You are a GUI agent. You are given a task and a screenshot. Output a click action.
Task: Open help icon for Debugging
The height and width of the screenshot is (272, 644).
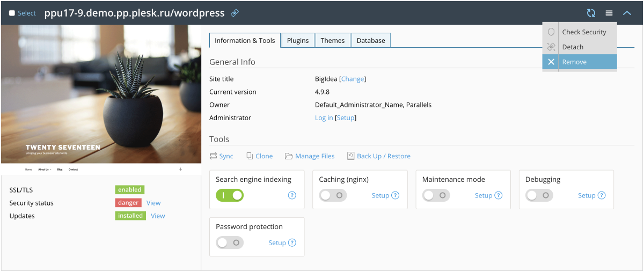coord(602,195)
